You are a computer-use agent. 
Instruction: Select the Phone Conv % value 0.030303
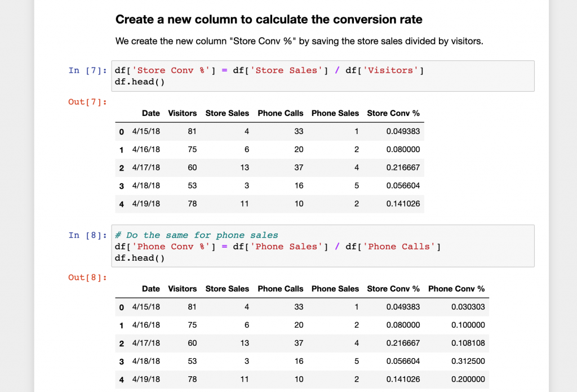[468, 307]
